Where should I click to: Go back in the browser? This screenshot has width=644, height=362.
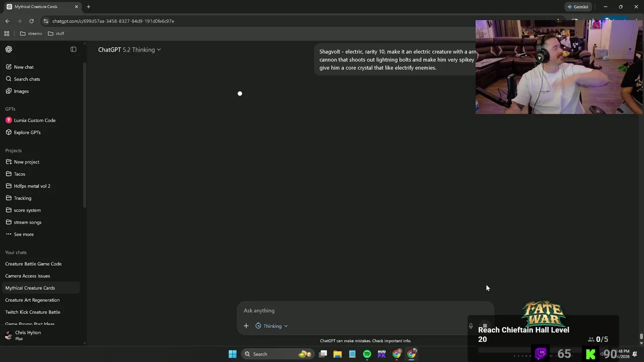tap(7, 21)
